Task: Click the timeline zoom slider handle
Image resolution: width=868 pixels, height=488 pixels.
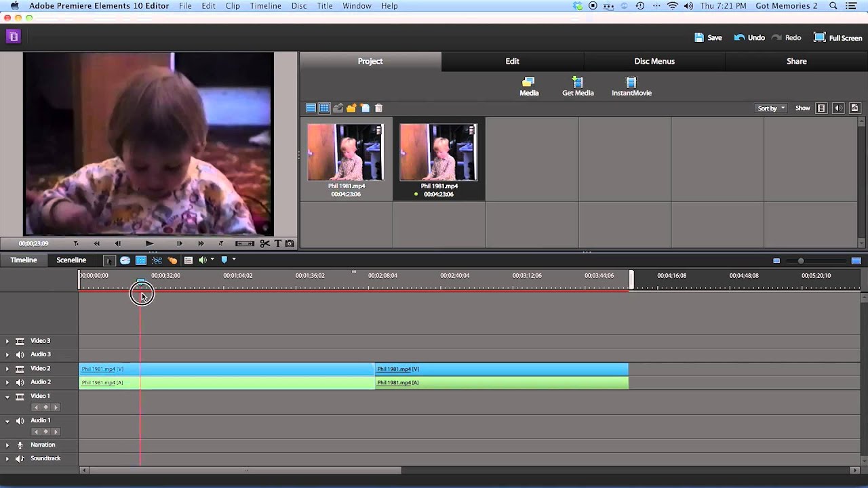Action: click(x=801, y=261)
